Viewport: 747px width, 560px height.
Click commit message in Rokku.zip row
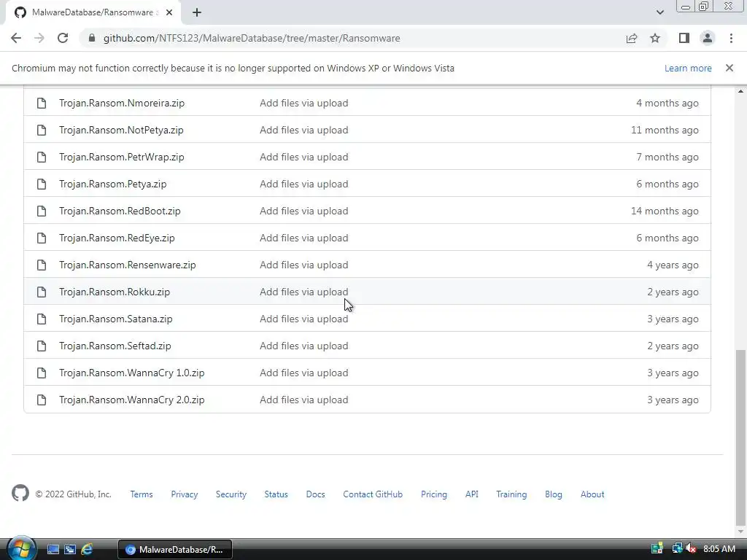coord(304,292)
